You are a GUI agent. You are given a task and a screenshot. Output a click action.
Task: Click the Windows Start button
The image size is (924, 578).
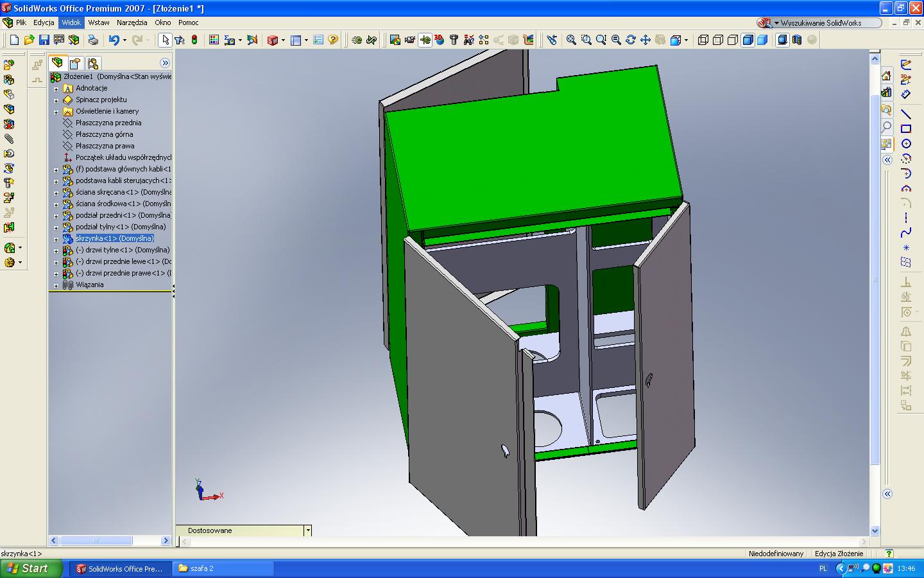click(x=31, y=568)
